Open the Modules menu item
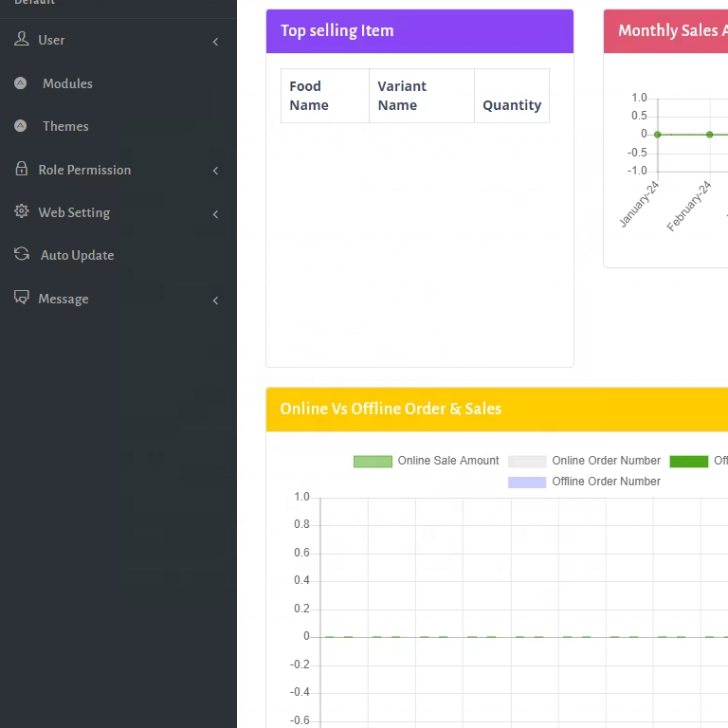Image resolution: width=728 pixels, height=728 pixels. pyautogui.click(x=67, y=83)
